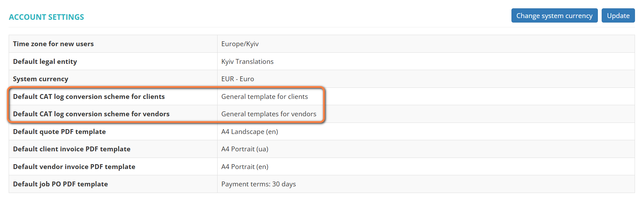The height and width of the screenshot is (202, 644).
Task: Select the Default quote PDF template label
Action: point(59,132)
